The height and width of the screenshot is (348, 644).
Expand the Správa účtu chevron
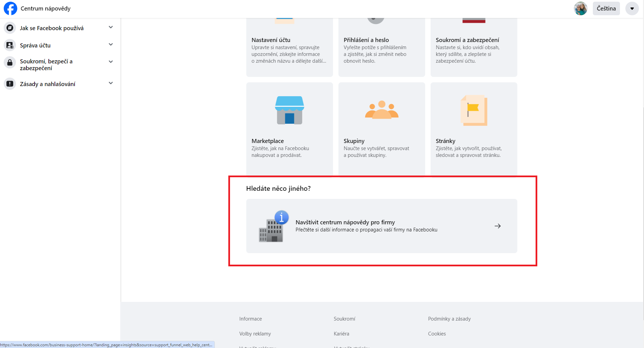[x=111, y=44]
